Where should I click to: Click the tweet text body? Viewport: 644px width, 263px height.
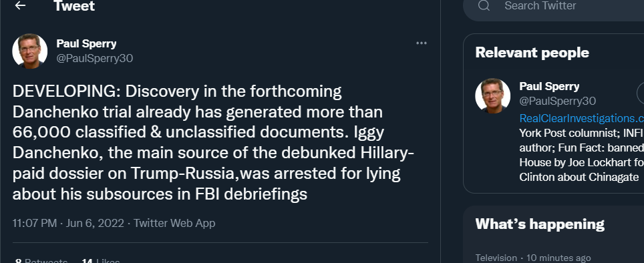pos(213,142)
